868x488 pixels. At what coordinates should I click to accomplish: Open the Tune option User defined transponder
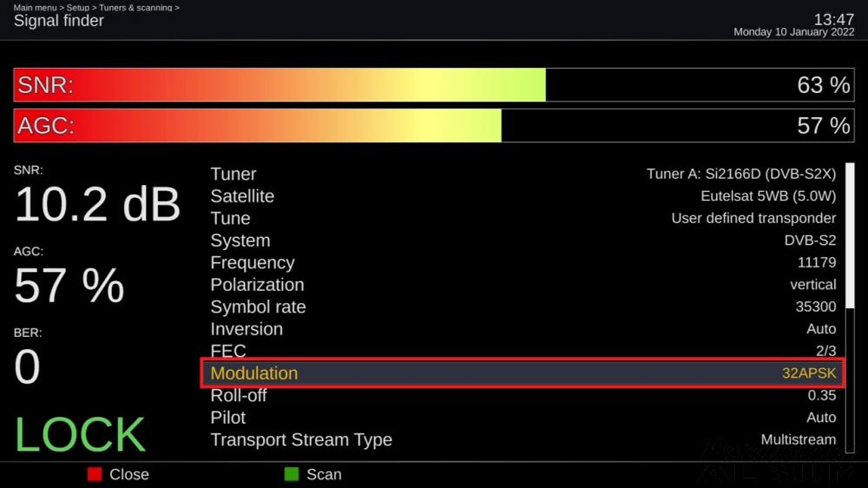(523, 218)
